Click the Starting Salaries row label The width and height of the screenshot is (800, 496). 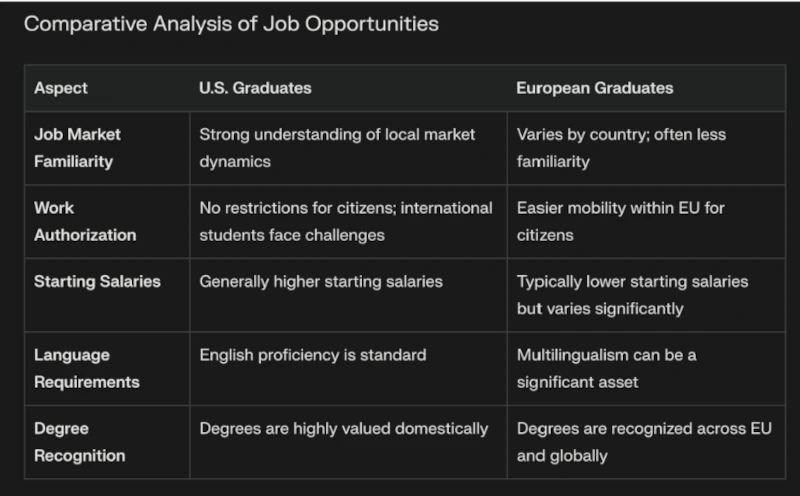pyautogui.click(x=97, y=282)
